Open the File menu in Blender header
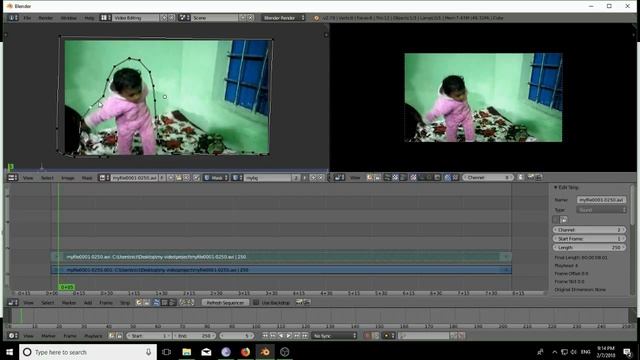640x360 pixels. click(27, 18)
